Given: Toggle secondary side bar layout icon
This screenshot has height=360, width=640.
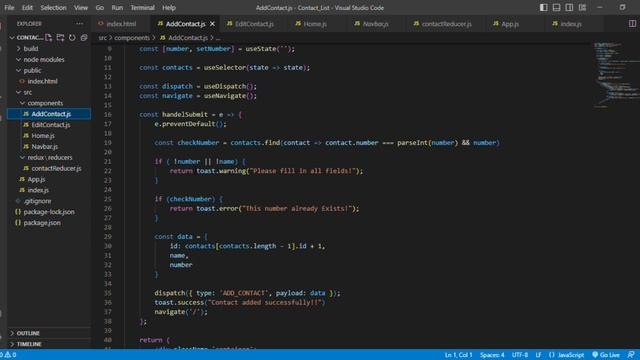Looking at the screenshot, I should pyautogui.click(x=569, y=7).
